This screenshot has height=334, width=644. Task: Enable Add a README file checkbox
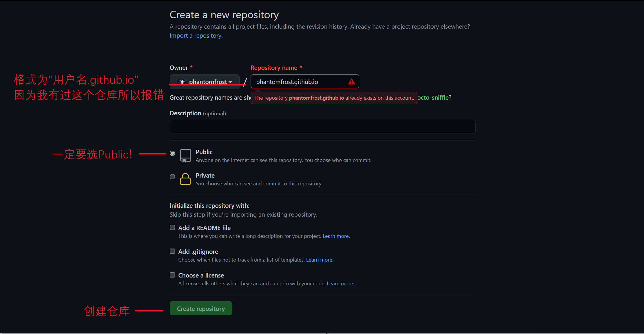point(172,227)
